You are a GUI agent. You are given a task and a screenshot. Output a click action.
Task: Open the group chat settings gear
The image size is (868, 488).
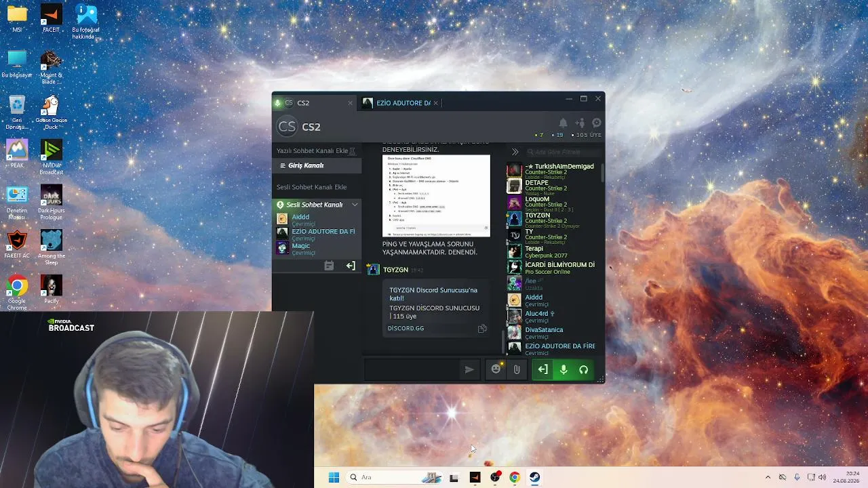click(x=597, y=123)
